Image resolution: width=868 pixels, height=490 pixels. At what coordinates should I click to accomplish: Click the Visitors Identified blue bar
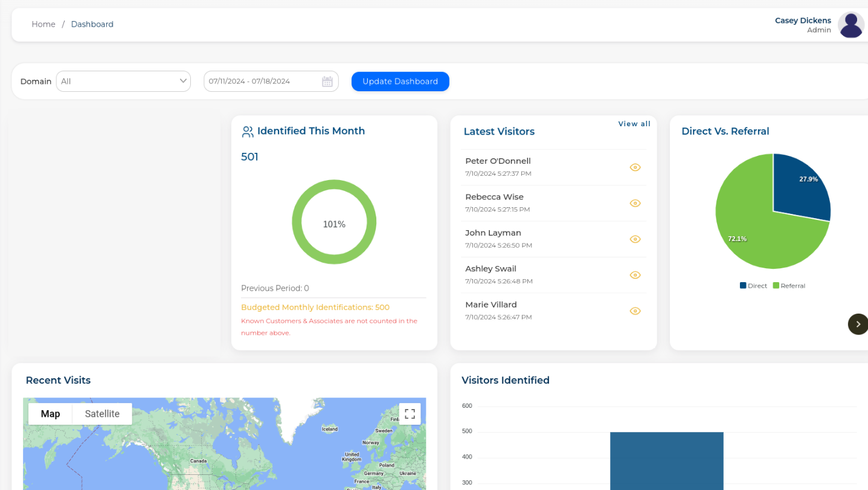(x=666, y=461)
